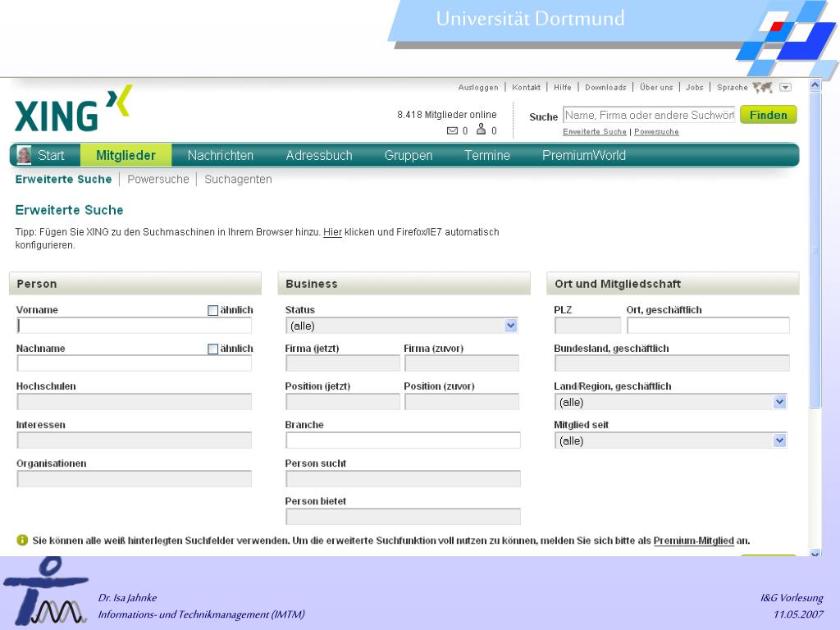The width and height of the screenshot is (840, 630).
Task: Click the scrollbar down arrow
Action: click(815, 554)
